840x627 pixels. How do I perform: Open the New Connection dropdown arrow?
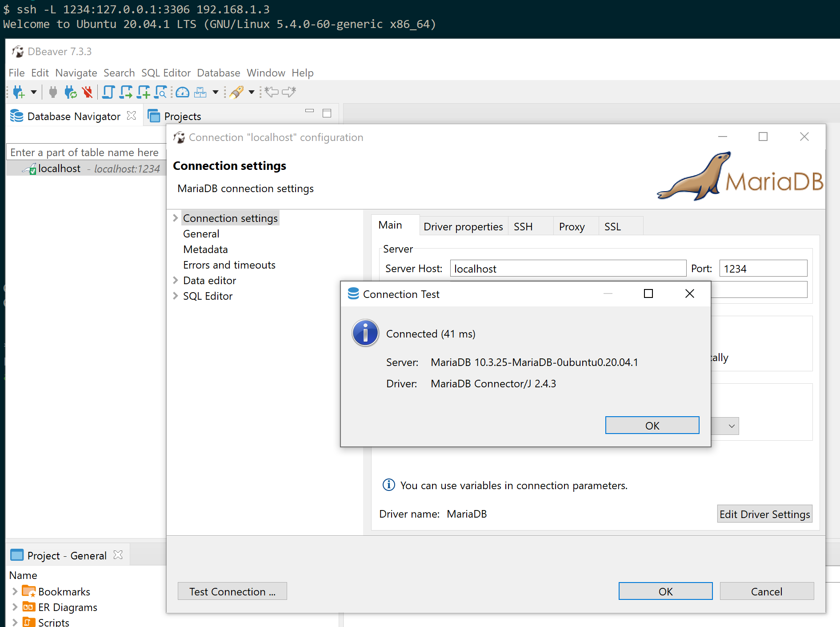(x=34, y=92)
